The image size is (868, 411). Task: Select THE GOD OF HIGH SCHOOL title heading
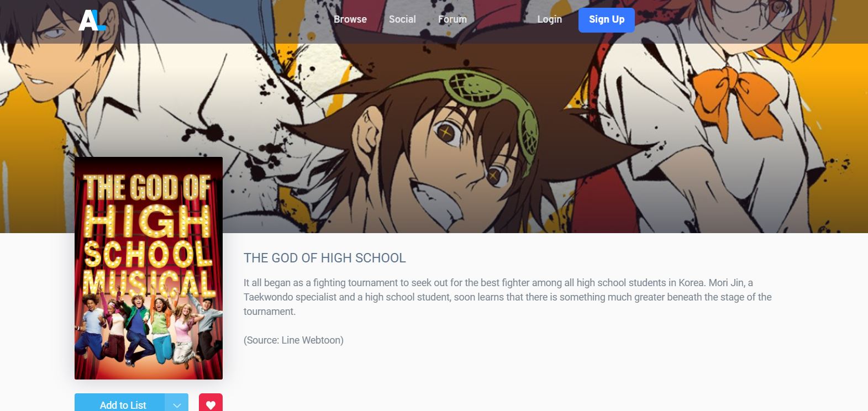pyautogui.click(x=325, y=258)
